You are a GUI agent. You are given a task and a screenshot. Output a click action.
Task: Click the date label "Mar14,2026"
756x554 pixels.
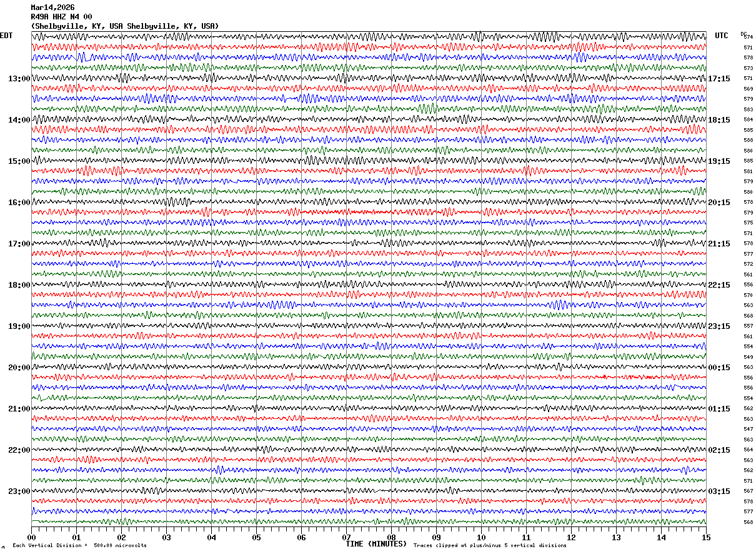(x=52, y=8)
